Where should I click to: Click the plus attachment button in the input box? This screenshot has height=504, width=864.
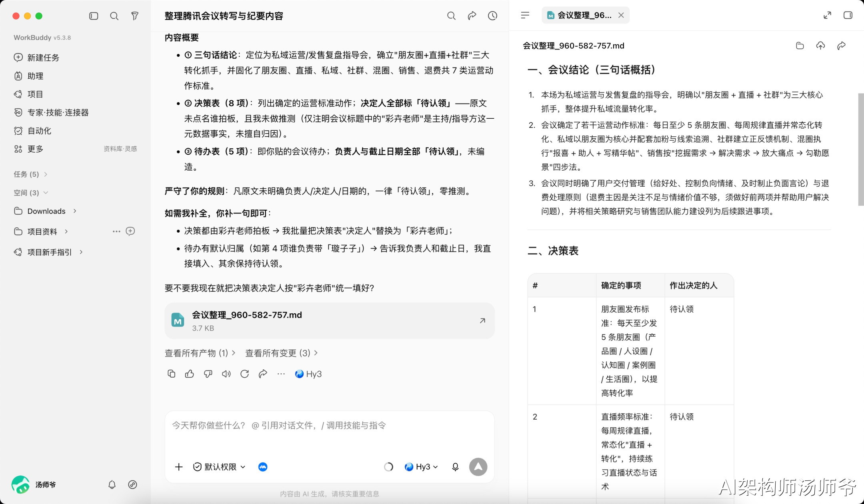click(179, 467)
